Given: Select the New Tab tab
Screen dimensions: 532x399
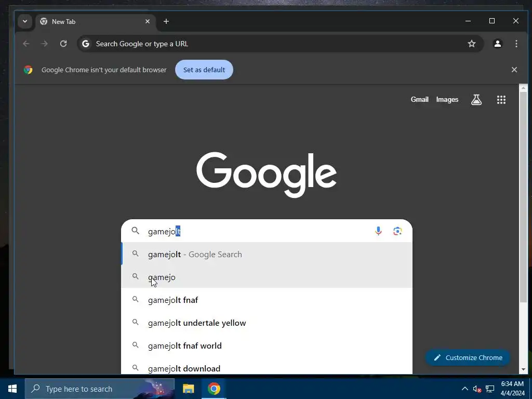Looking at the screenshot, I should pos(96,22).
